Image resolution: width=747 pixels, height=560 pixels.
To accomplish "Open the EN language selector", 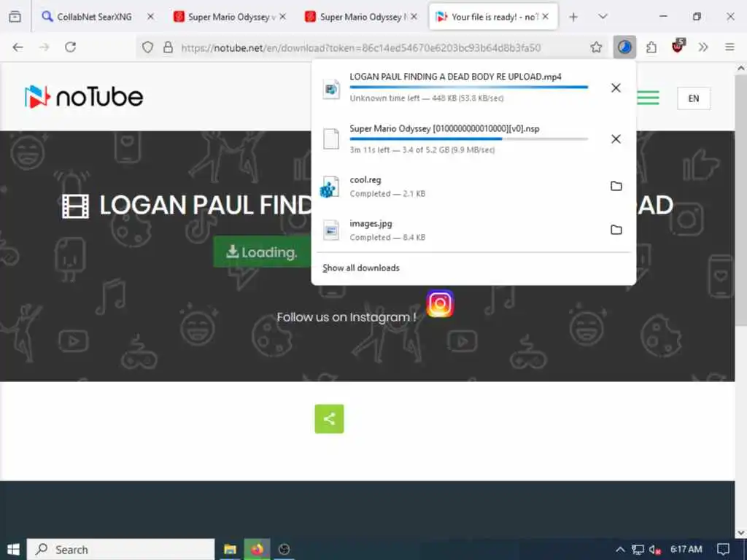I will pos(694,98).
